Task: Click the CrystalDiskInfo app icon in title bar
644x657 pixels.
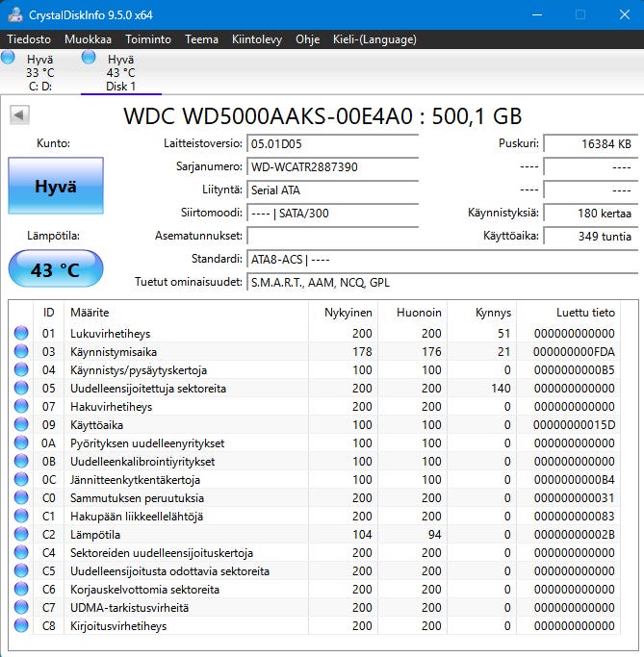Action: click(x=14, y=14)
